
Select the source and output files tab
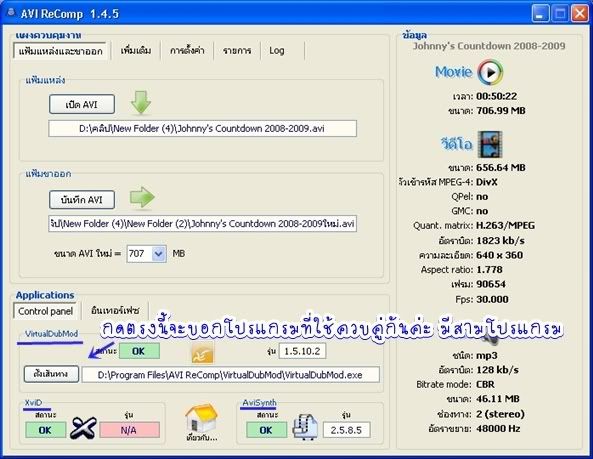61,51
